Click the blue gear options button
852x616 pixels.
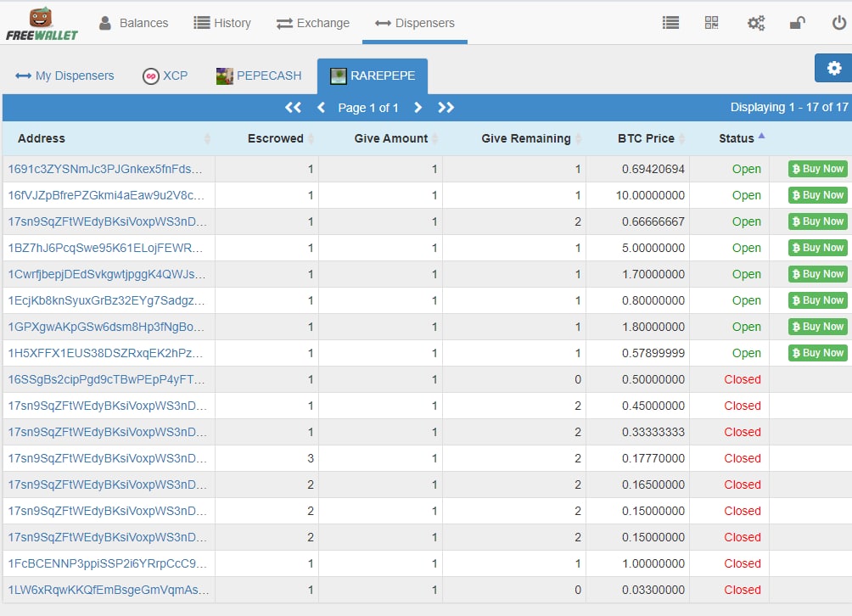coord(833,68)
